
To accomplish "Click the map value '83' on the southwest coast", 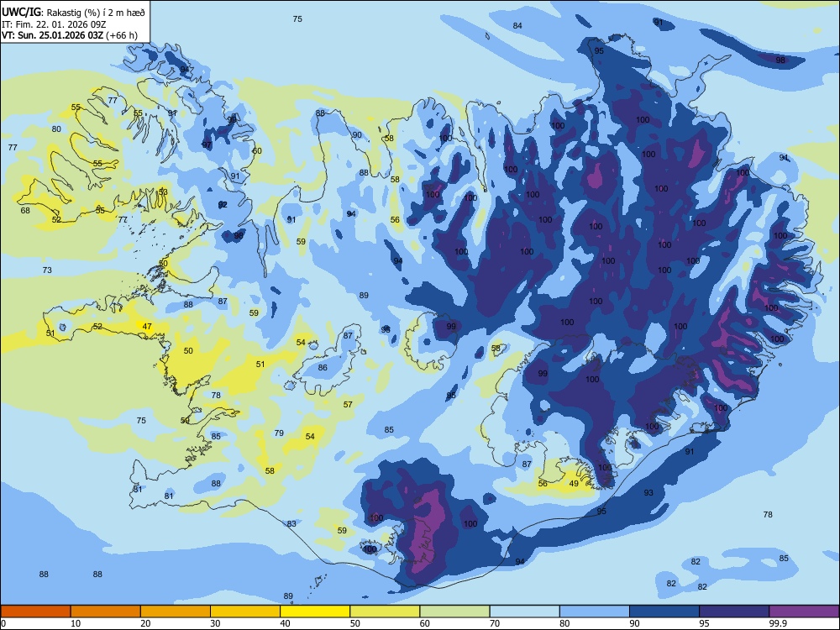I will pyautogui.click(x=291, y=524).
